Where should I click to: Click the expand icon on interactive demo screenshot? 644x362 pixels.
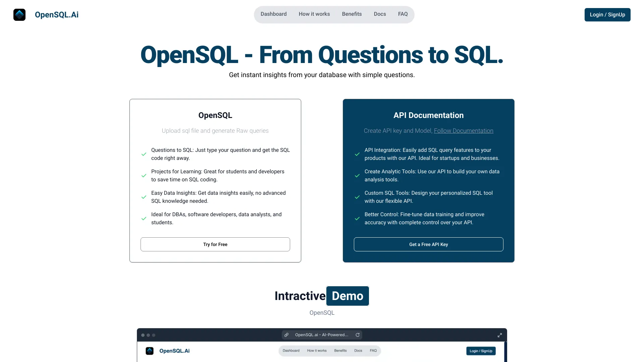(500, 335)
